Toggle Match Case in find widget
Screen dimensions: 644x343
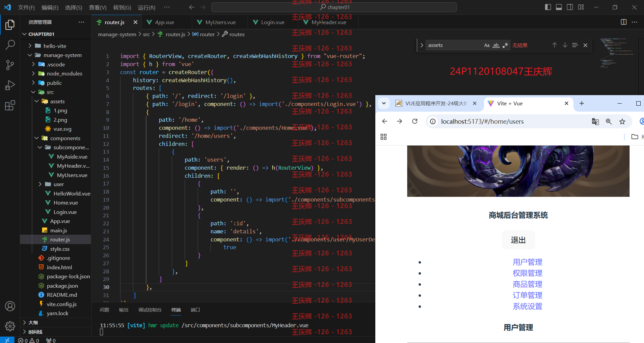pos(487,45)
